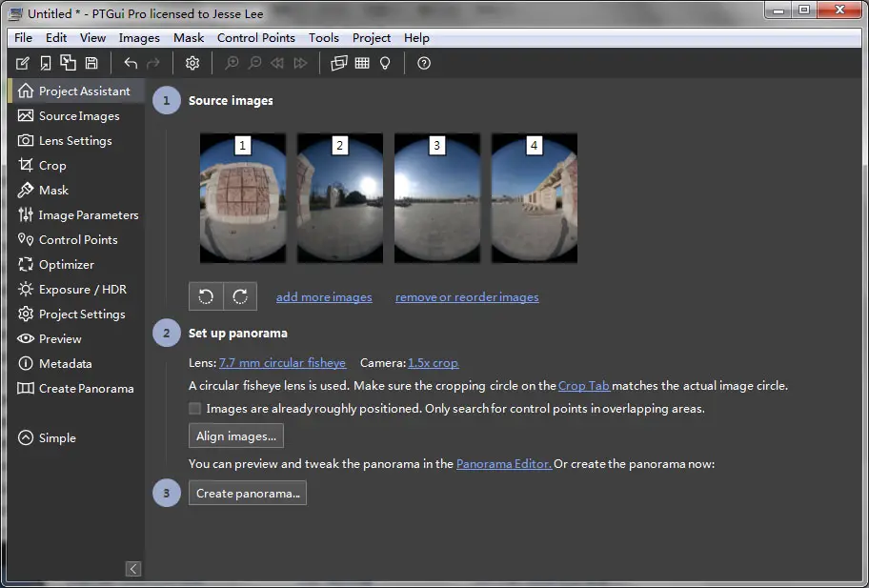Open the control point table grid icon
Image resolution: width=869 pixels, height=588 pixels.
coord(362,63)
